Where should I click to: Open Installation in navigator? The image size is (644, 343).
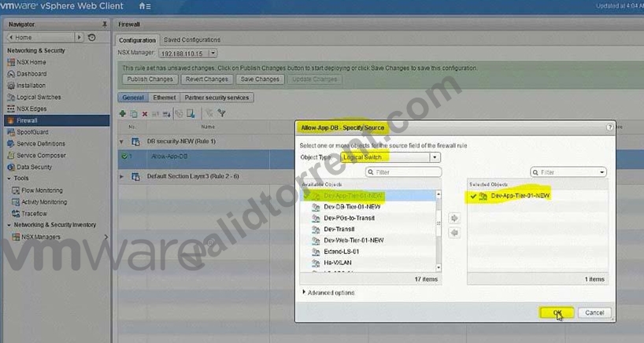click(x=31, y=85)
